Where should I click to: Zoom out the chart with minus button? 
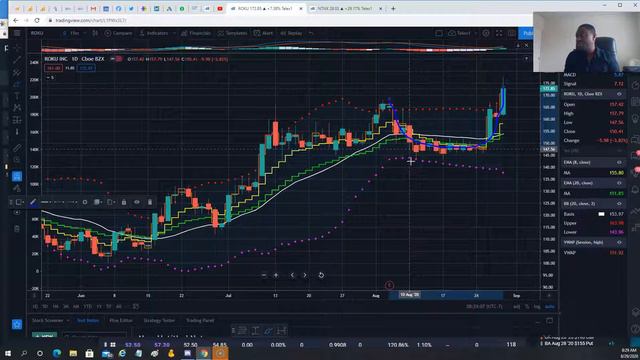(x=264, y=275)
